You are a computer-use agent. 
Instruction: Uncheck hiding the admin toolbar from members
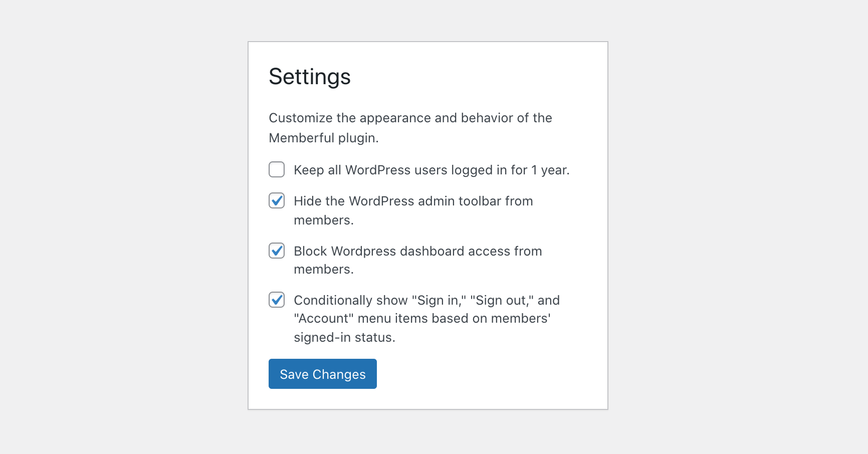(x=276, y=201)
